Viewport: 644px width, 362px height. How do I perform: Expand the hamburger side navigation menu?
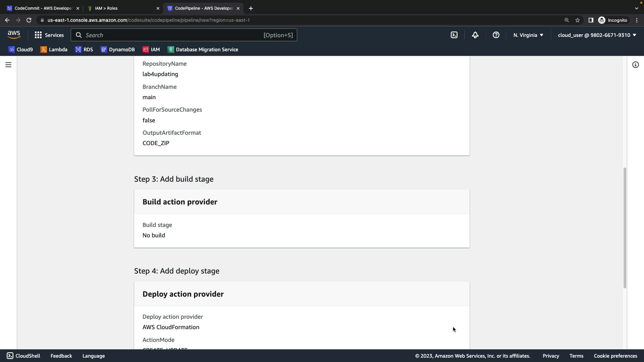click(x=8, y=65)
